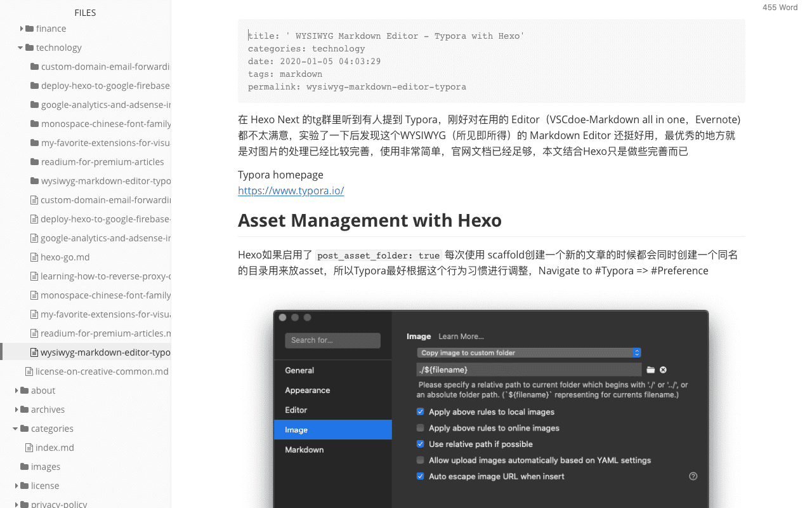Click the 'Search for...' preferences field
The height and width of the screenshot is (508, 812).
click(x=332, y=340)
